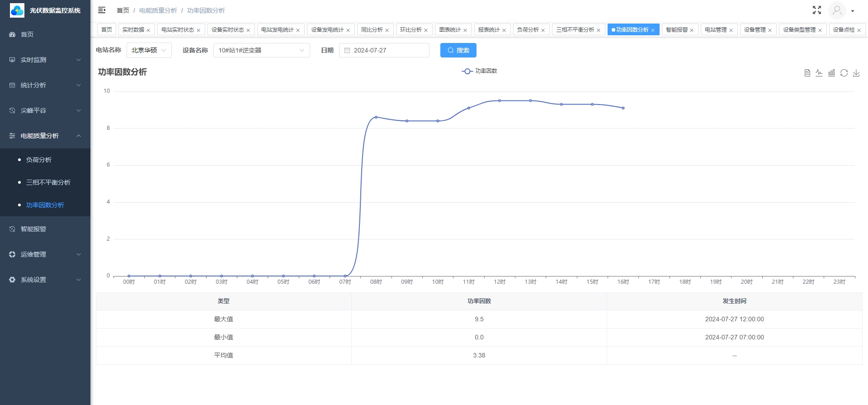This screenshot has height=405, width=868.
Task: Click 平均值 value 3.38 cell
Action: coord(479,356)
